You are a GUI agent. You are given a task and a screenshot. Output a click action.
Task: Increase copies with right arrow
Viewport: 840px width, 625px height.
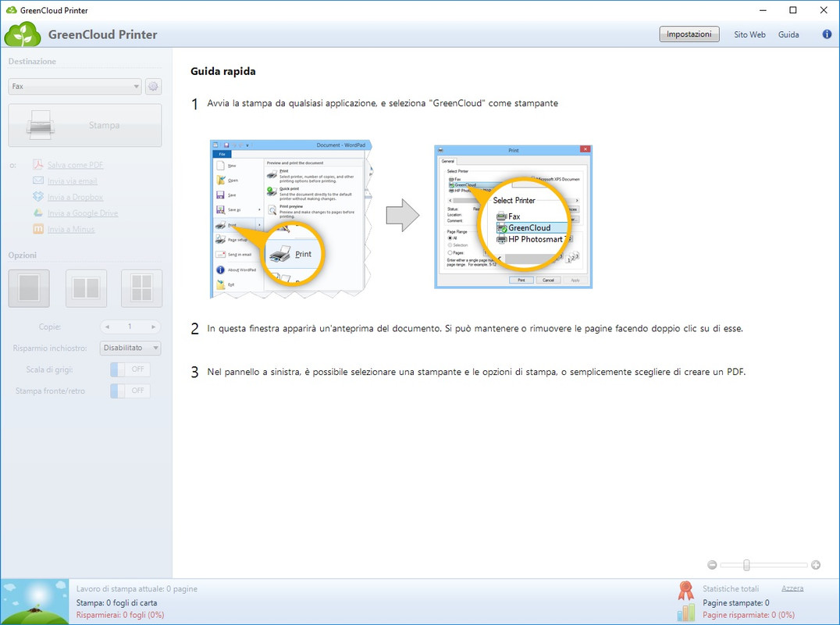154,327
